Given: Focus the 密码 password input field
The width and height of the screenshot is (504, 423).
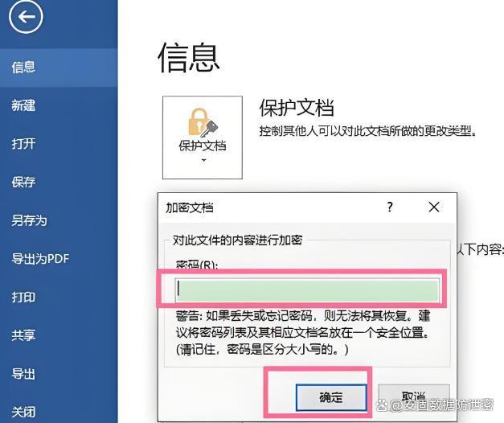Looking at the screenshot, I should tap(308, 291).
